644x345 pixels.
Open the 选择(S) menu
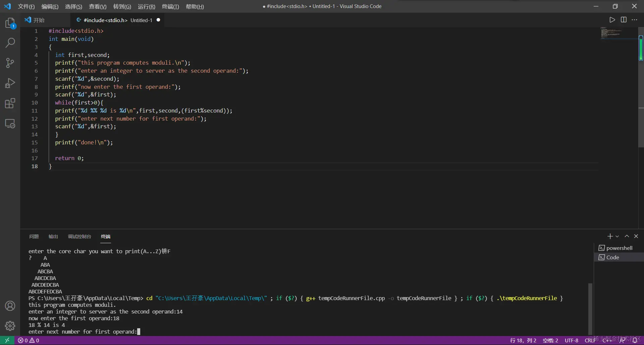[73, 6]
